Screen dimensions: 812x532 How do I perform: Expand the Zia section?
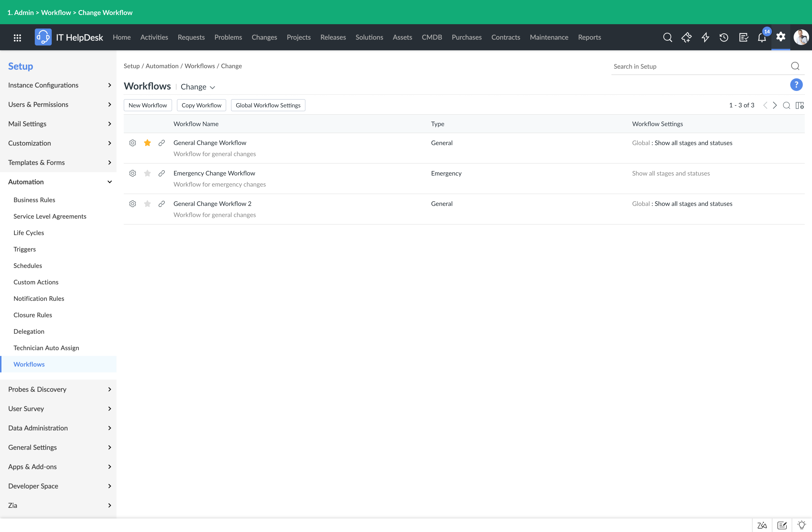click(x=58, y=505)
